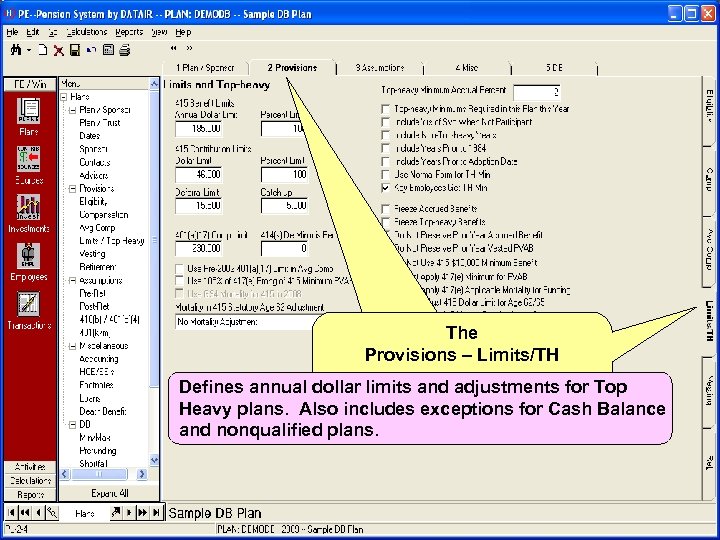Toggle Top-heavy Minimums Required in this Plan
Screen dimensions: 720x540
tap(386, 109)
